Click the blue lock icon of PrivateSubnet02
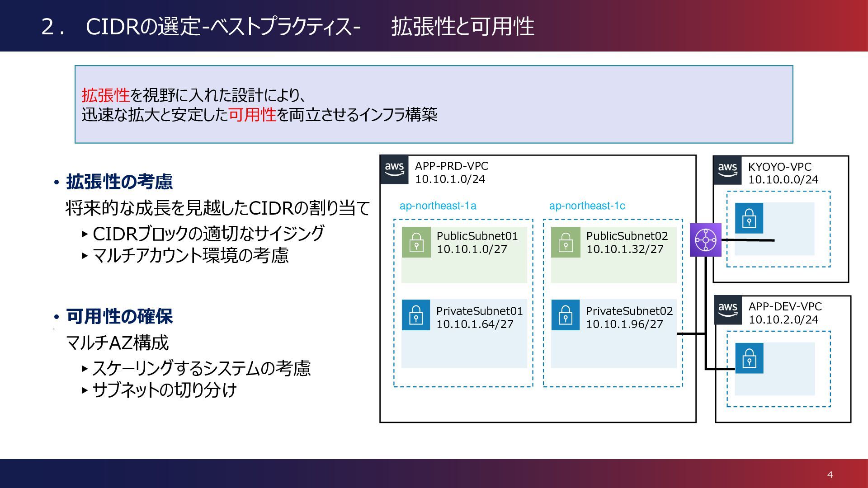 tap(565, 315)
